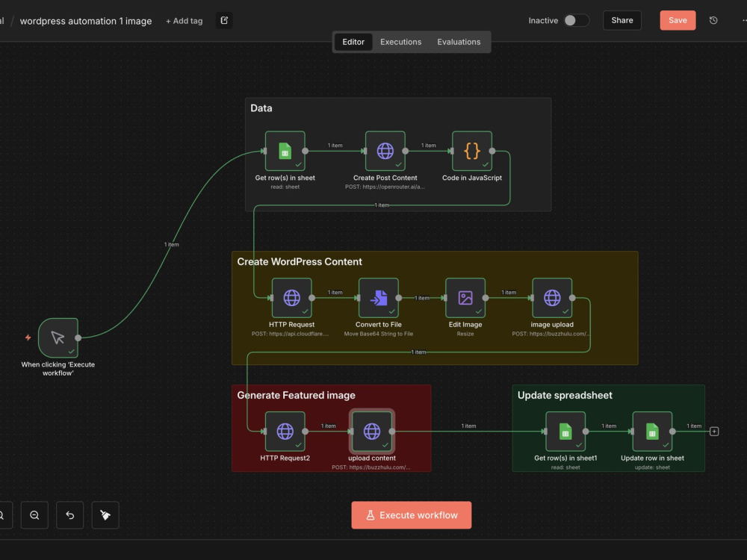Image resolution: width=747 pixels, height=560 pixels.
Task: Click + Add tag
Action: tap(184, 21)
